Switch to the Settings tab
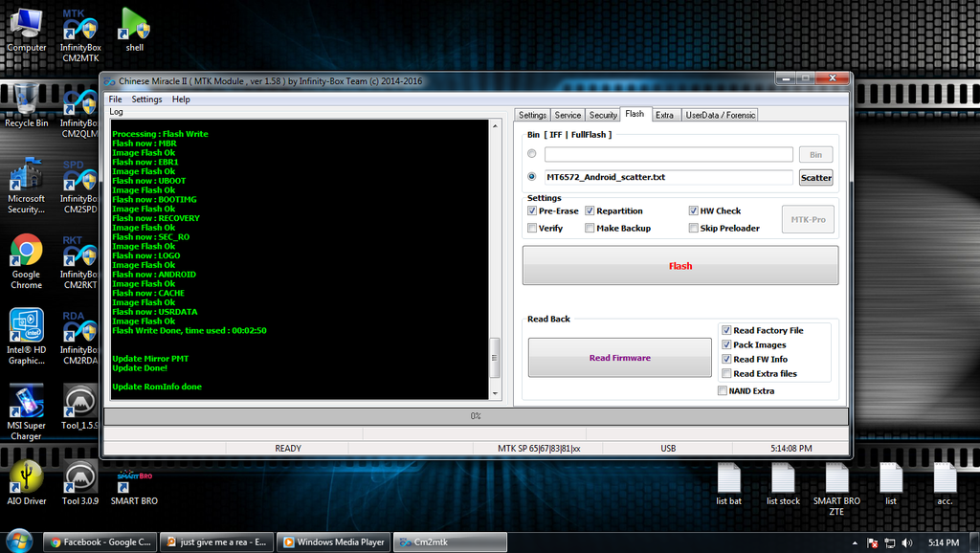This screenshot has height=553, width=980. coord(532,115)
